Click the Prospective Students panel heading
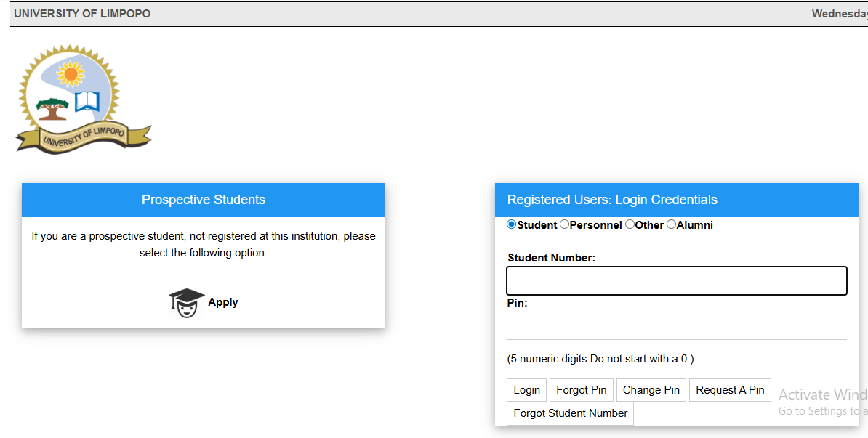 (x=204, y=200)
